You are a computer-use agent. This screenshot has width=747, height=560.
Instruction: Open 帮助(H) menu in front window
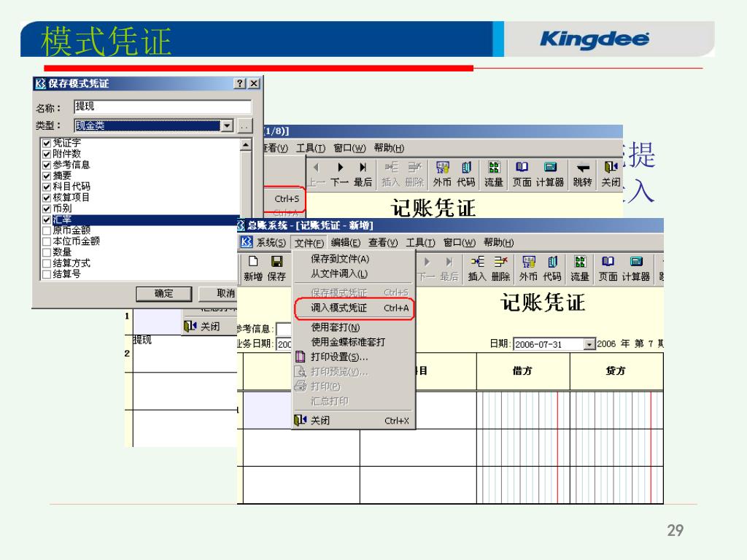point(498,242)
